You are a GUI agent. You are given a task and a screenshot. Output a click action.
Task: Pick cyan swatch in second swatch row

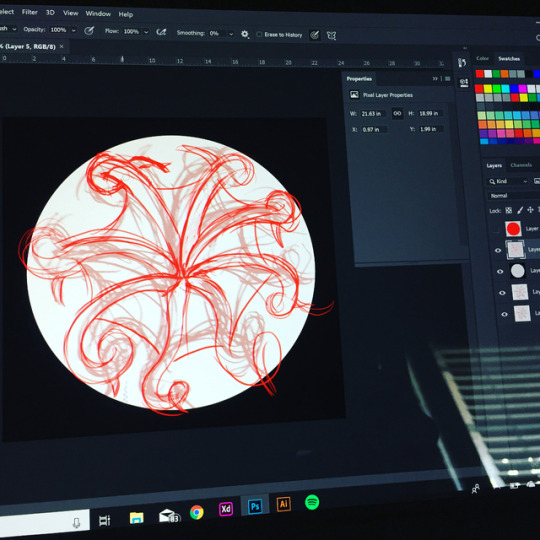(x=505, y=89)
